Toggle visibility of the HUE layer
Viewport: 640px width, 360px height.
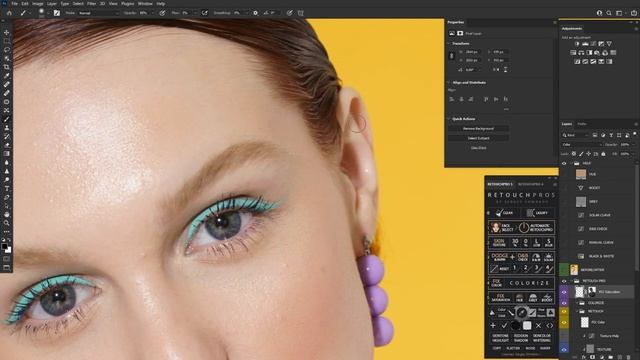point(564,174)
